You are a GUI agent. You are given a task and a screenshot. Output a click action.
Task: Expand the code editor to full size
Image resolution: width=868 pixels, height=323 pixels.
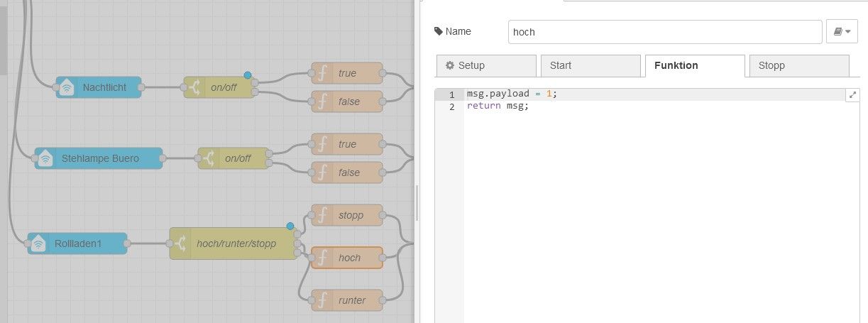(x=852, y=94)
